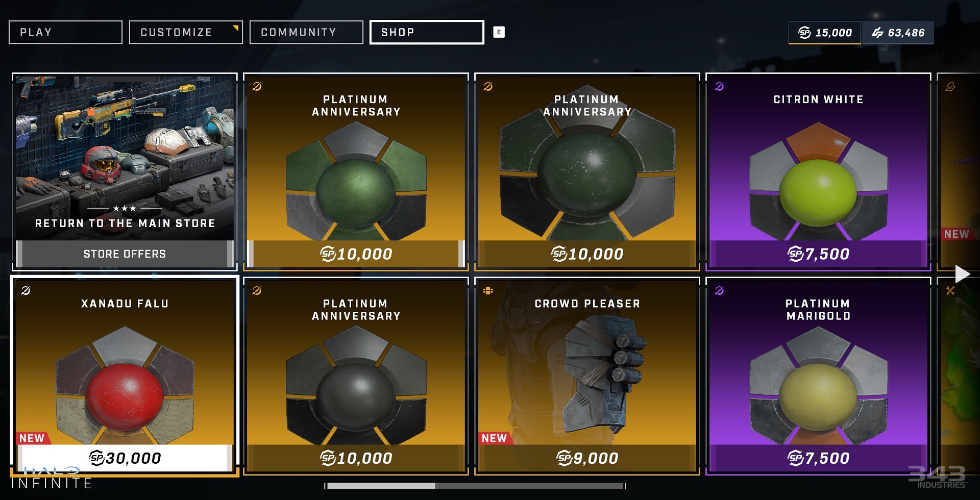Click the E key prompt icon
This screenshot has width=980, height=500.
click(499, 32)
